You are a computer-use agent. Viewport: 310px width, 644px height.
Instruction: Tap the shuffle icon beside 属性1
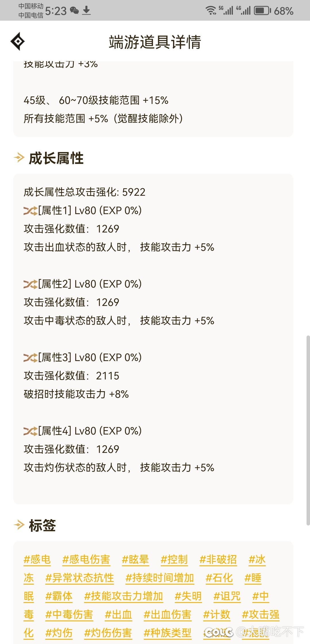pyautogui.click(x=30, y=211)
